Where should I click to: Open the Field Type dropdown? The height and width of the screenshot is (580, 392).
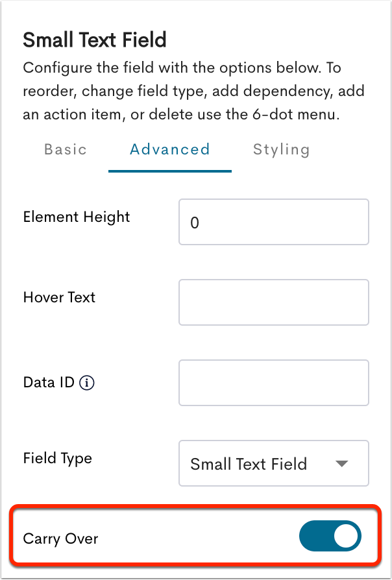pos(273,463)
